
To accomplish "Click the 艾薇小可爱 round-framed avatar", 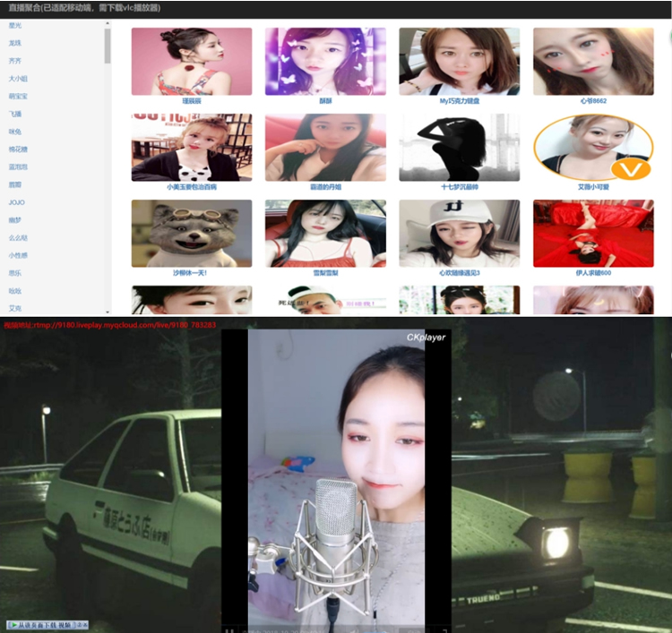I will pyautogui.click(x=592, y=147).
